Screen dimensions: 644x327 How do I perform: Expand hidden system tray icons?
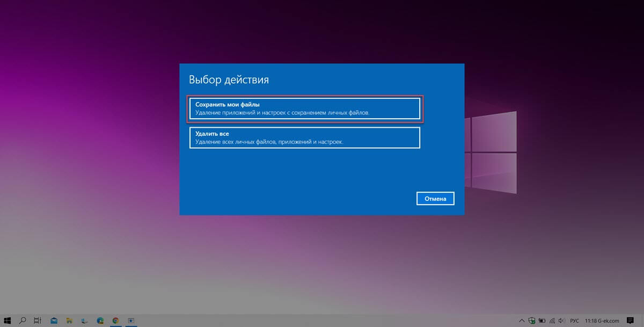[522, 320]
